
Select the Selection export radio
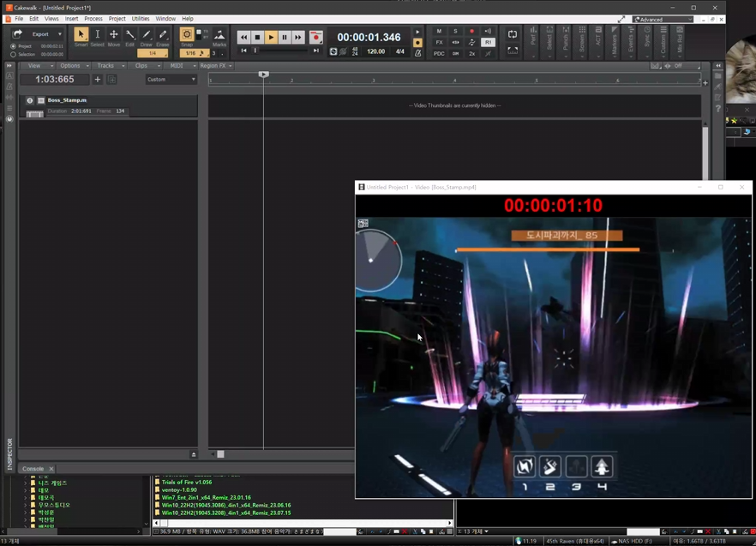coord(13,55)
